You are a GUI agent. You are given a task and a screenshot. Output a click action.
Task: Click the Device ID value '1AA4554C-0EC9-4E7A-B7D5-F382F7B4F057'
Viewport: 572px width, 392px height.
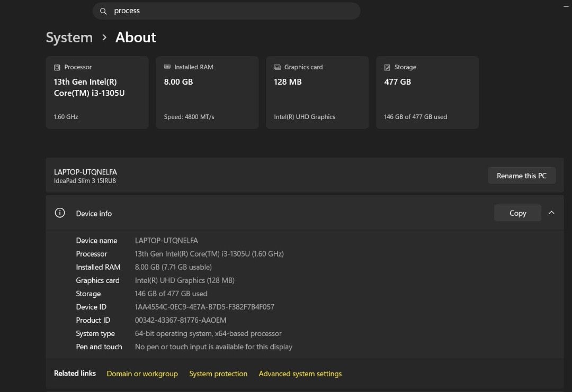(x=204, y=307)
